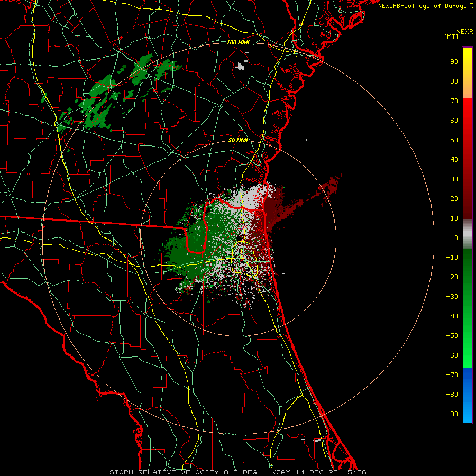The height and width of the screenshot is (476, 476).
Task: Click the NEXR label above the scale
Action: tap(464, 32)
